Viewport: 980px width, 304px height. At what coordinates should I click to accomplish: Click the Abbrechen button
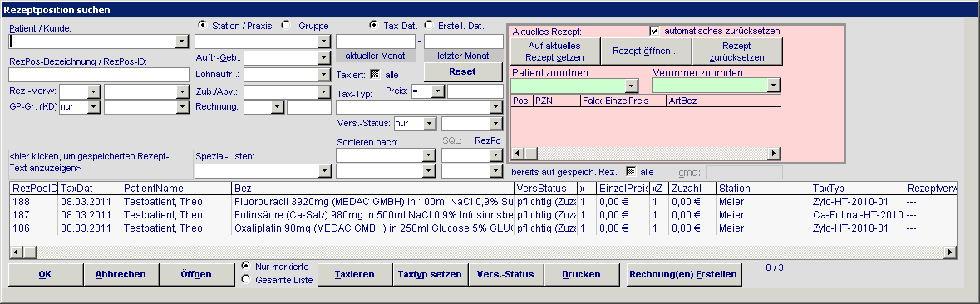click(121, 274)
